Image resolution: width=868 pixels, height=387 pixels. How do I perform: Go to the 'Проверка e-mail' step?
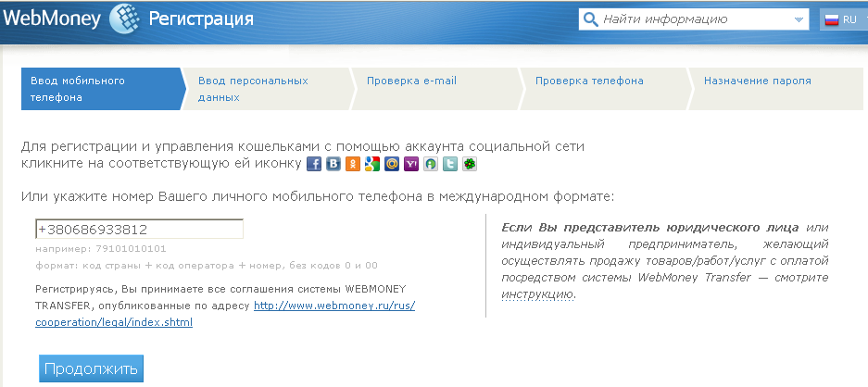pyautogui.click(x=436, y=89)
